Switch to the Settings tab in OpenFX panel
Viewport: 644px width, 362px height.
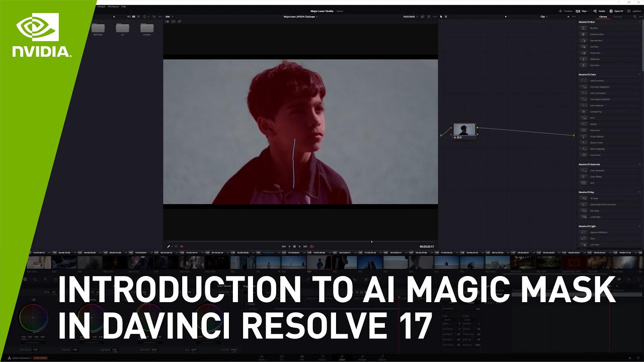pos(617,17)
